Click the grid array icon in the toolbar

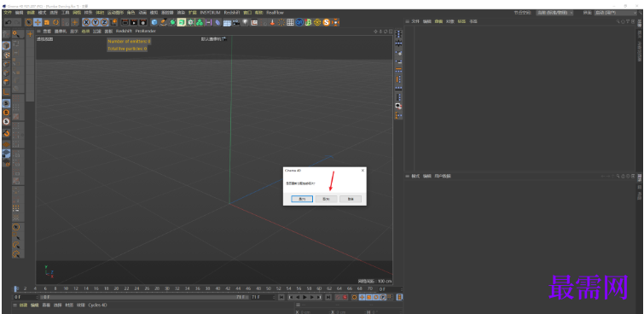[x=290, y=22]
